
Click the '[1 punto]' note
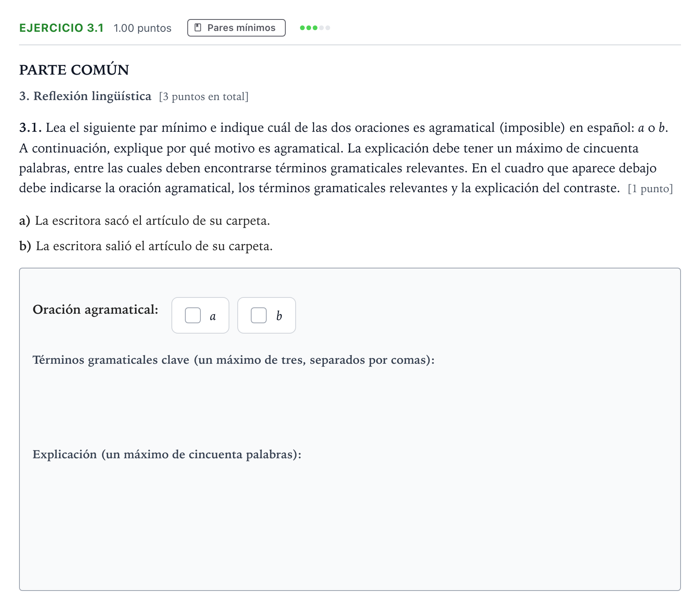650,189
